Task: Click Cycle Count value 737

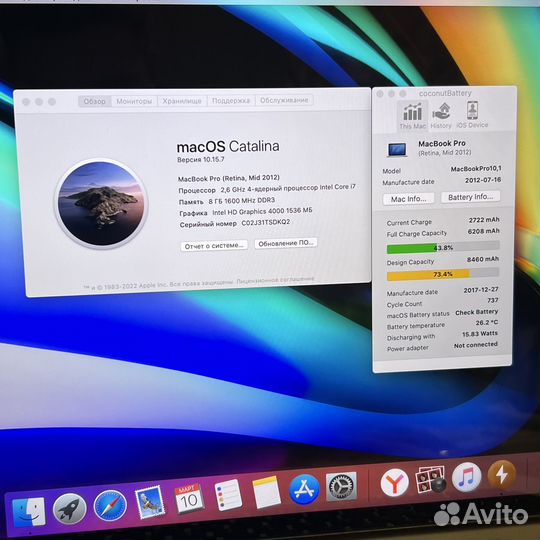Action: pyautogui.click(x=493, y=301)
